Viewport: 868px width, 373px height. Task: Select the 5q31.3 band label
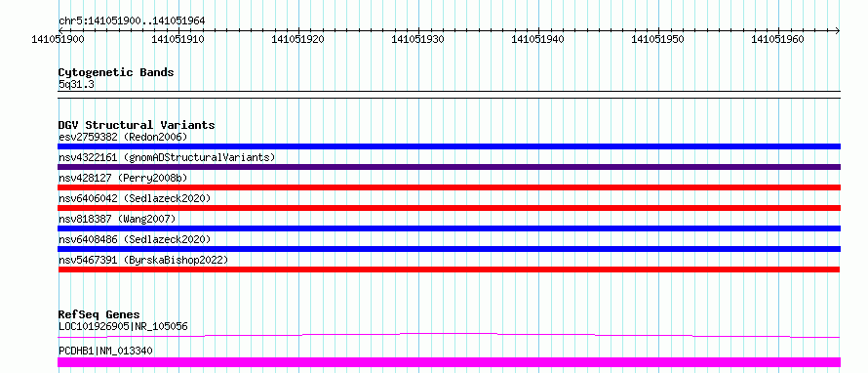pyautogui.click(x=76, y=84)
